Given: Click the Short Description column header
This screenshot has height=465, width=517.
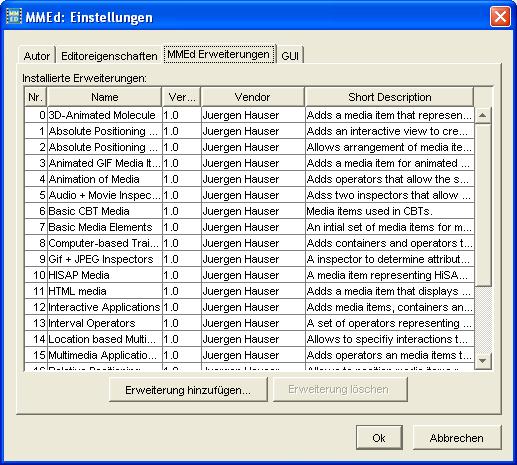Looking at the screenshot, I should (389, 97).
